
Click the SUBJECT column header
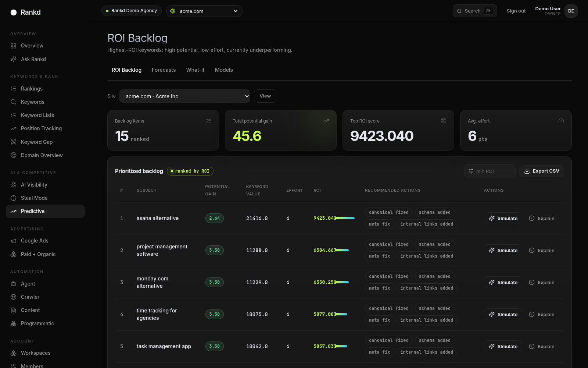click(147, 190)
